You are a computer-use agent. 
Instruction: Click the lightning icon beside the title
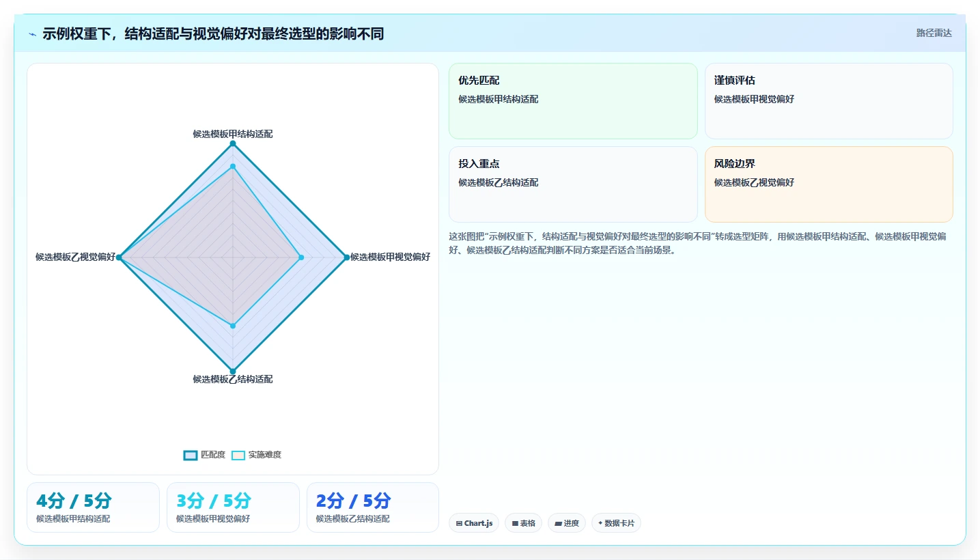[x=33, y=34]
